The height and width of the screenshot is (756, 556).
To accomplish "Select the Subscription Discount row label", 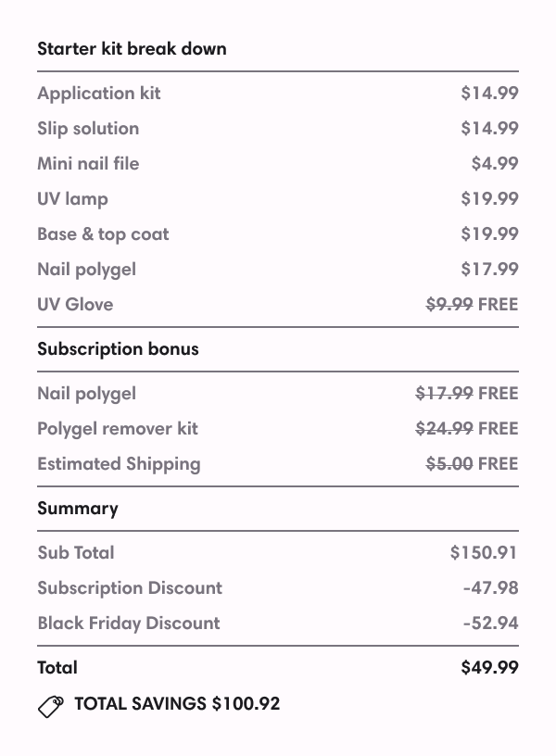I will tap(130, 588).
